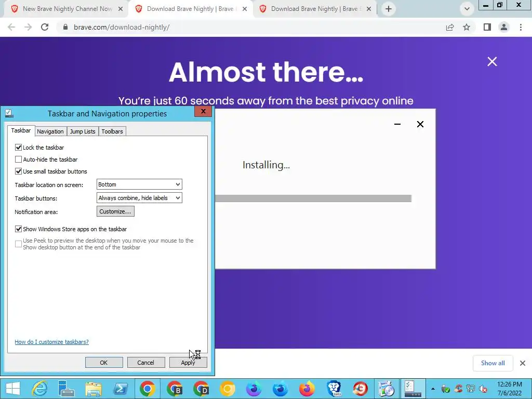Enable Auto-hide the taskbar
Screen dimensions: 532x399
(x=18, y=159)
